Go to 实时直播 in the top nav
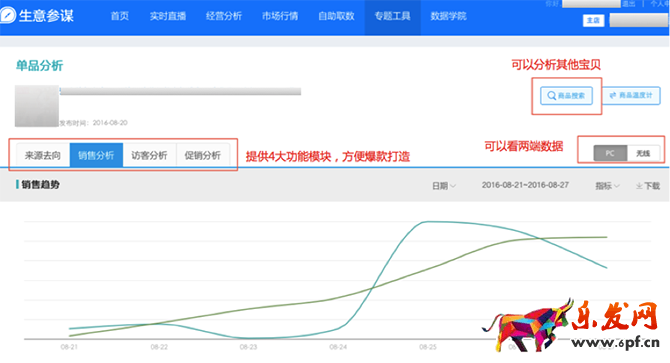670x363 pixels. 168,16
